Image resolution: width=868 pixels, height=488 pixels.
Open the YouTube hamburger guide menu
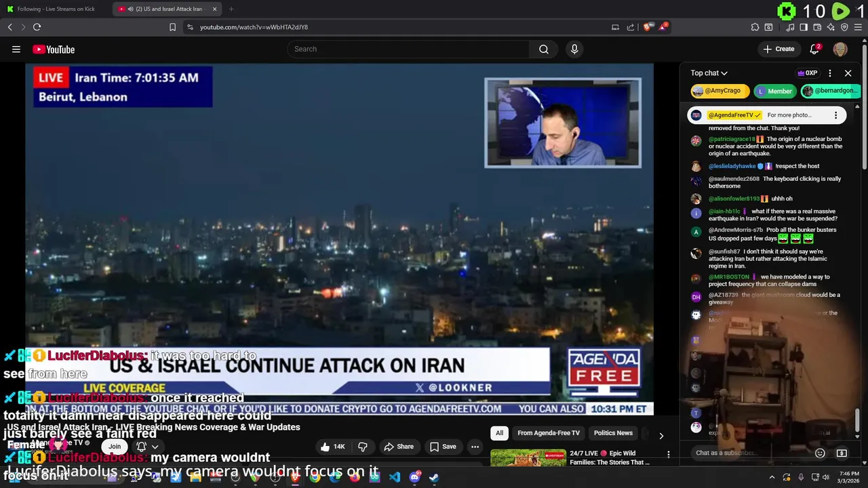tap(16, 49)
